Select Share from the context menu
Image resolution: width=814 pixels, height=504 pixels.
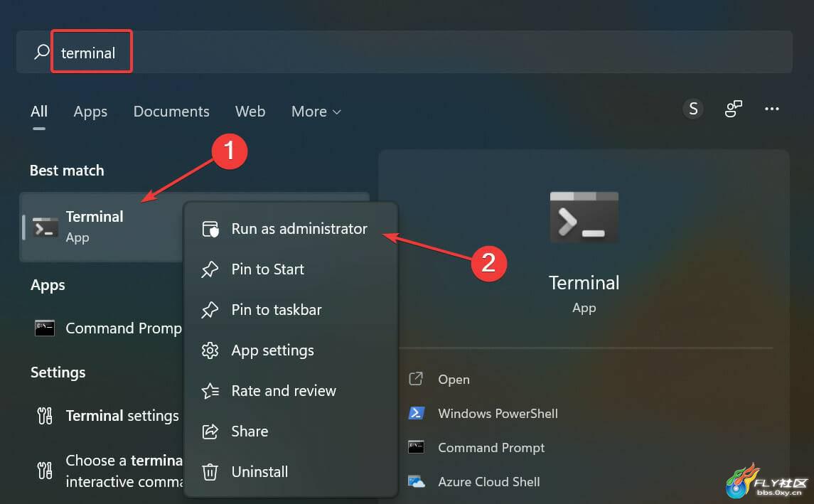291,431
